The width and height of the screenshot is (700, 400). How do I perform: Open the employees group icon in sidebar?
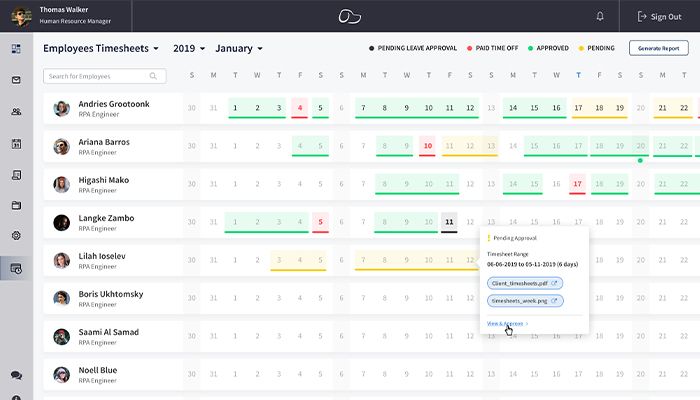tap(16, 112)
